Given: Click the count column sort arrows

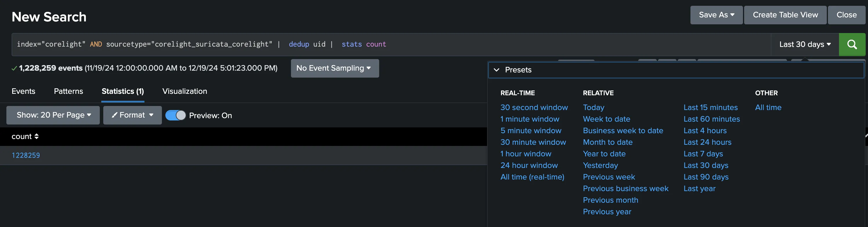Looking at the screenshot, I should coord(36,136).
